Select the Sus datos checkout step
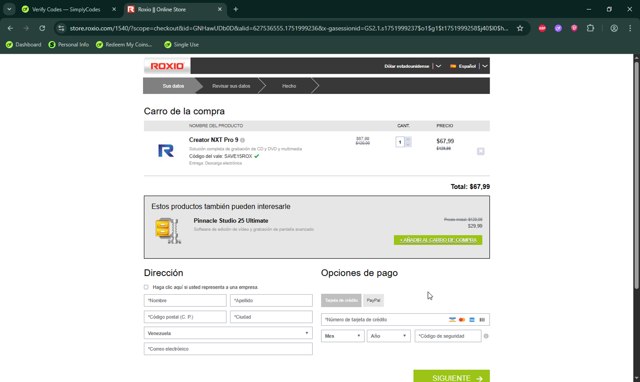The height and width of the screenshot is (382, 640). [x=173, y=86]
